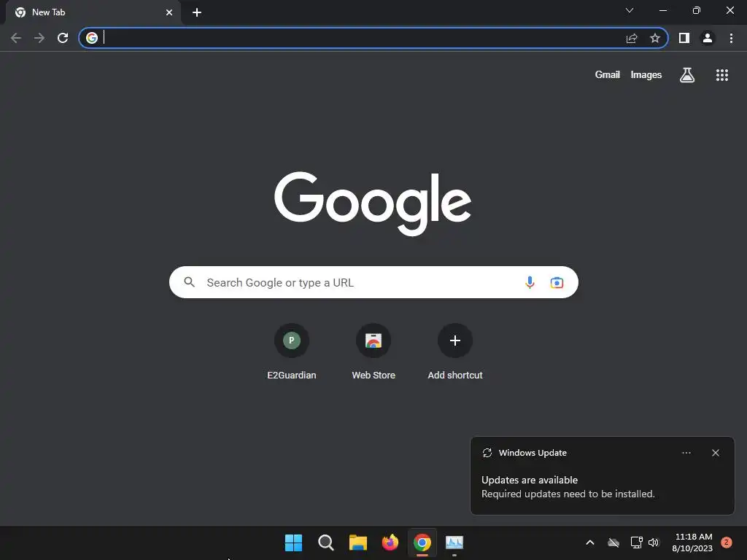Click the Updates are available notification text

coord(530,480)
